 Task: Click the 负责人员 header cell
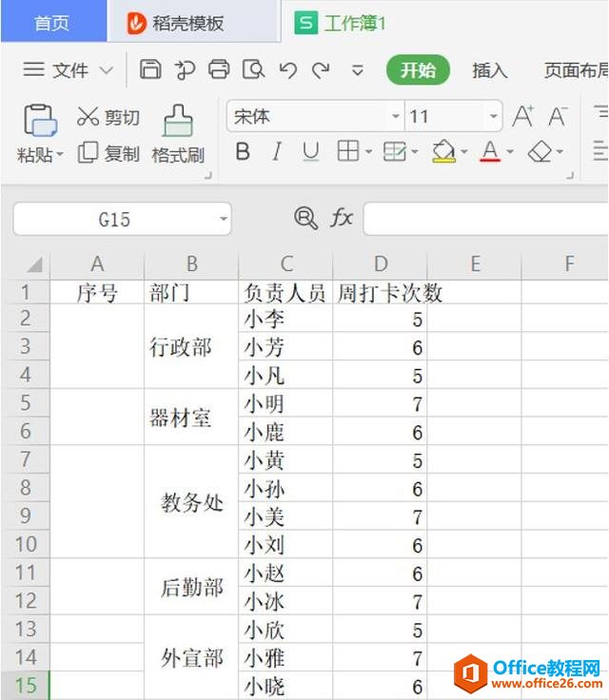click(x=285, y=293)
